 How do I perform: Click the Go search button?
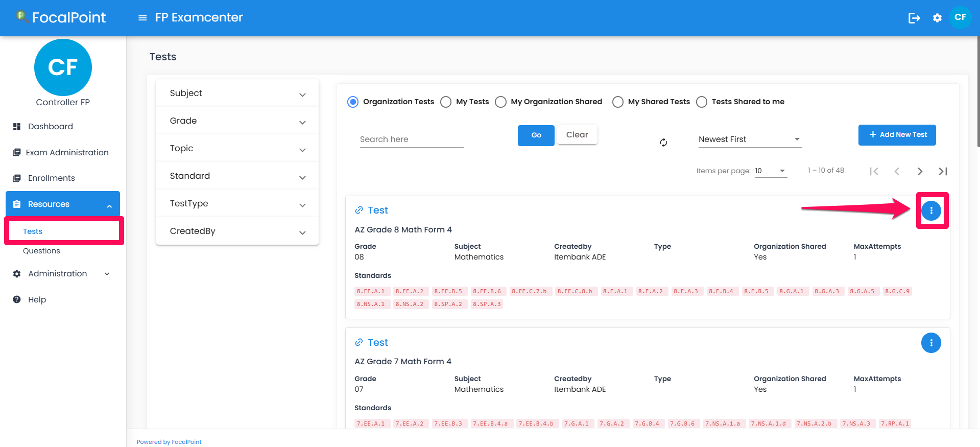pos(536,135)
